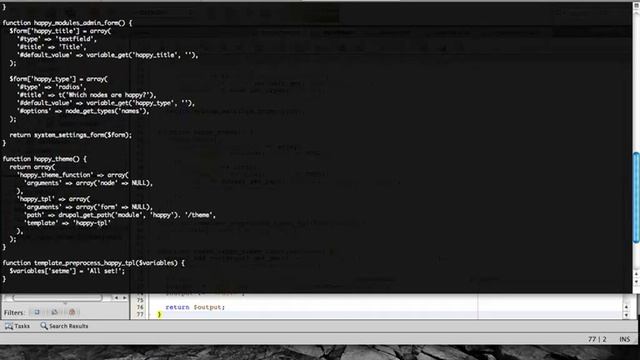Click the "'#type' => 'textfield'," line
The image size is (640, 360).
57,39
